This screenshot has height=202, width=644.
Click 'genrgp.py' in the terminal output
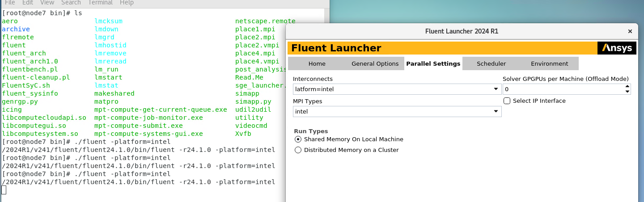coord(20,101)
